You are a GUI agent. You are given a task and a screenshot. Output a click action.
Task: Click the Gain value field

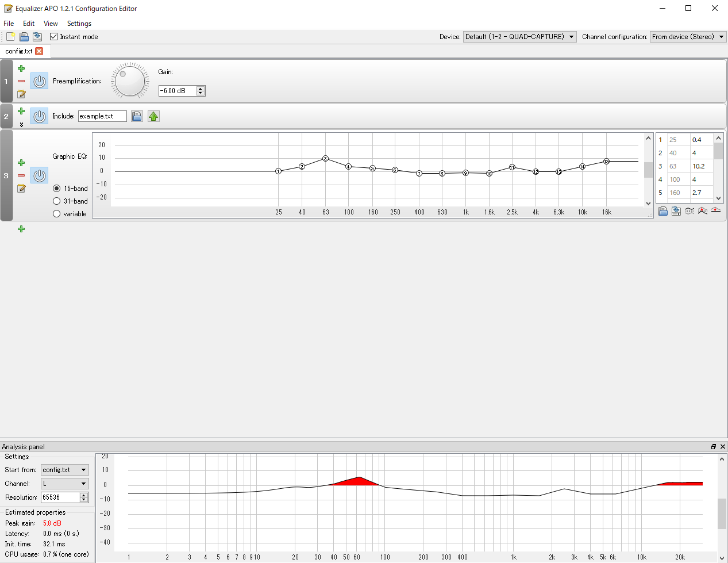point(178,91)
